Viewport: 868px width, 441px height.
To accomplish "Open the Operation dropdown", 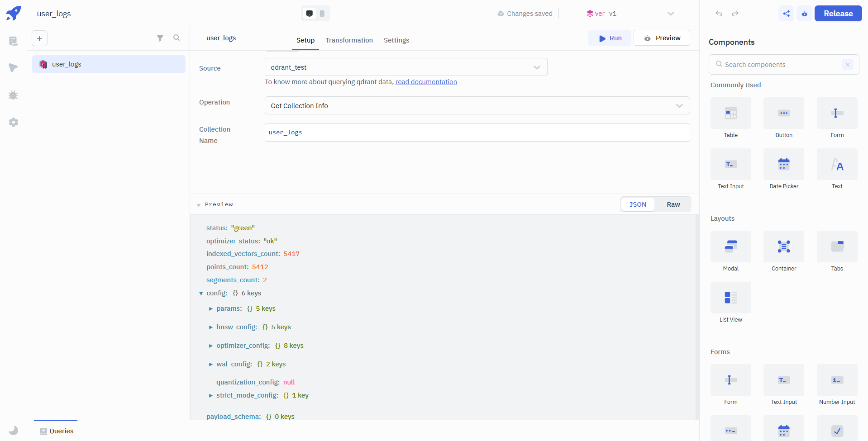I will click(x=477, y=106).
